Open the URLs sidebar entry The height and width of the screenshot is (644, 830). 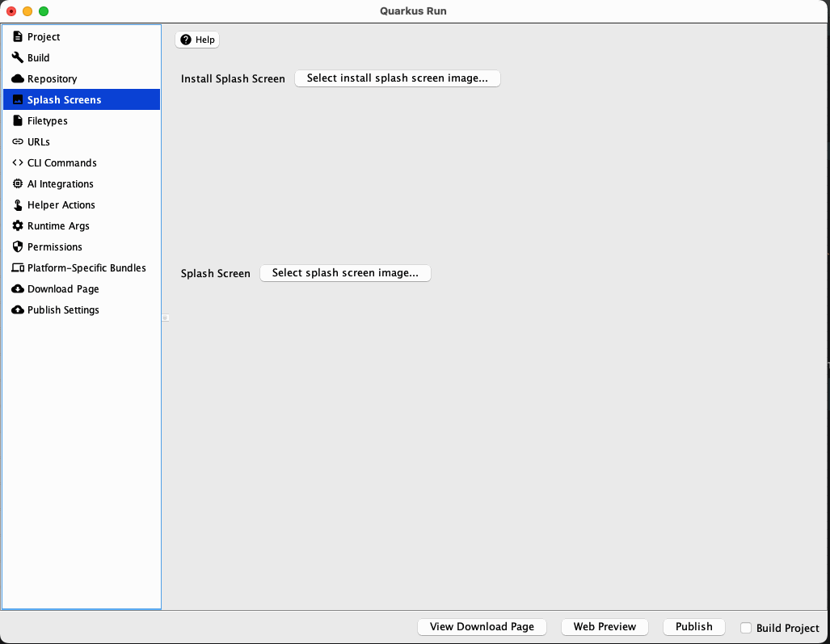click(82, 142)
